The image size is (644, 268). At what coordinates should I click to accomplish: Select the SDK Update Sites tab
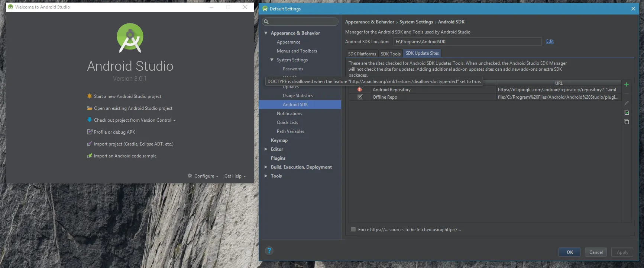(422, 53)
